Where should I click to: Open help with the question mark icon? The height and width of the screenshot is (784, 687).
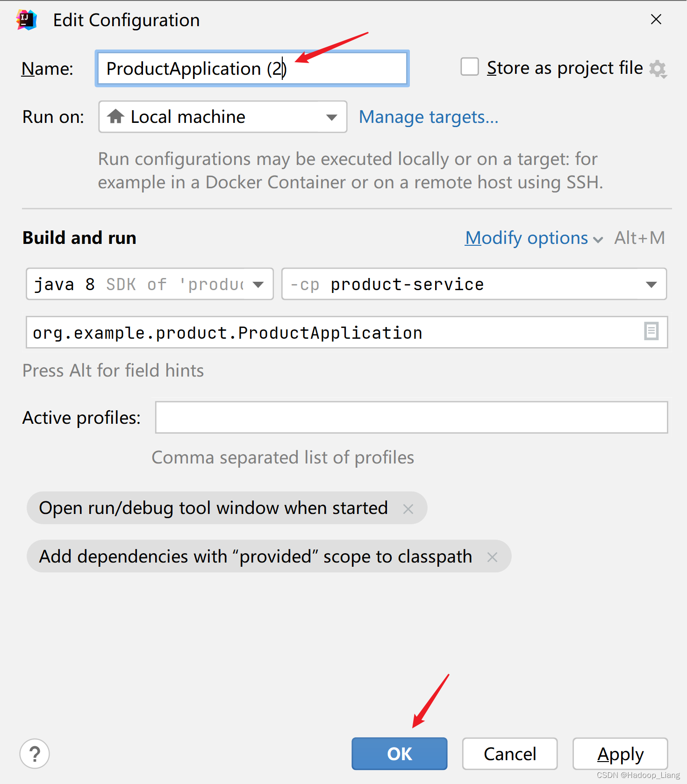coord(35,753)
